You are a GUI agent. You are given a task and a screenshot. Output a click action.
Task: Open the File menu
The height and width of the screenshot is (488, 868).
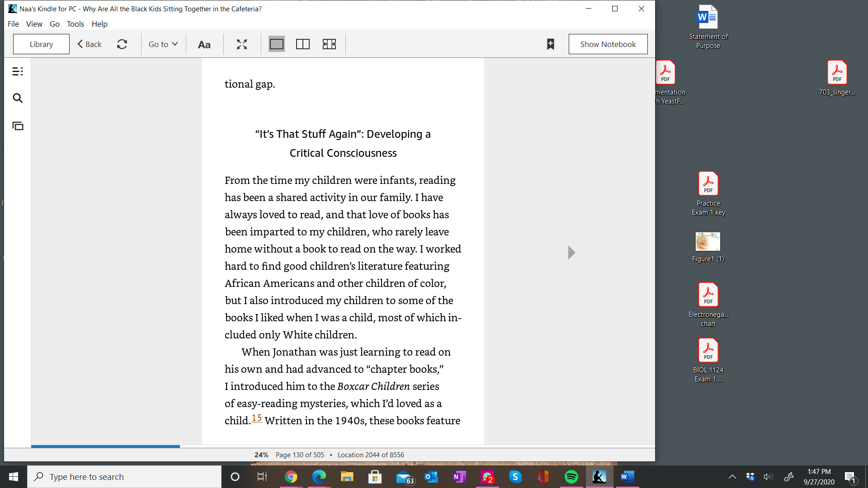click(13, 24)
